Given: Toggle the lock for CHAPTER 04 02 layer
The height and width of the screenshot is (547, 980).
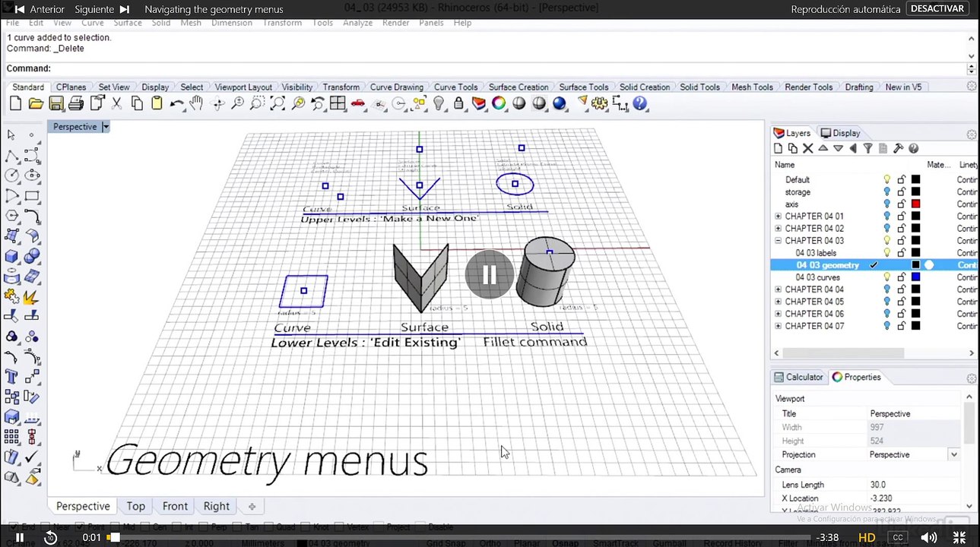Looking at the screenshot, I should [901, 229].
